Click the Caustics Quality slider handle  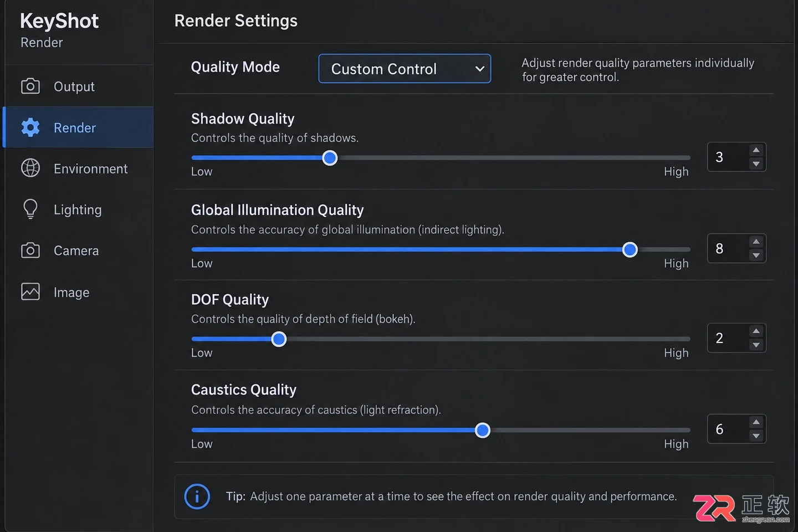pos(483,430)
